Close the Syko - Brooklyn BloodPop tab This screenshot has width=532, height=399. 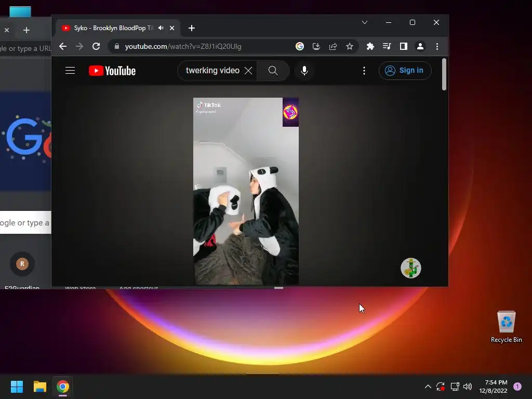172,28
